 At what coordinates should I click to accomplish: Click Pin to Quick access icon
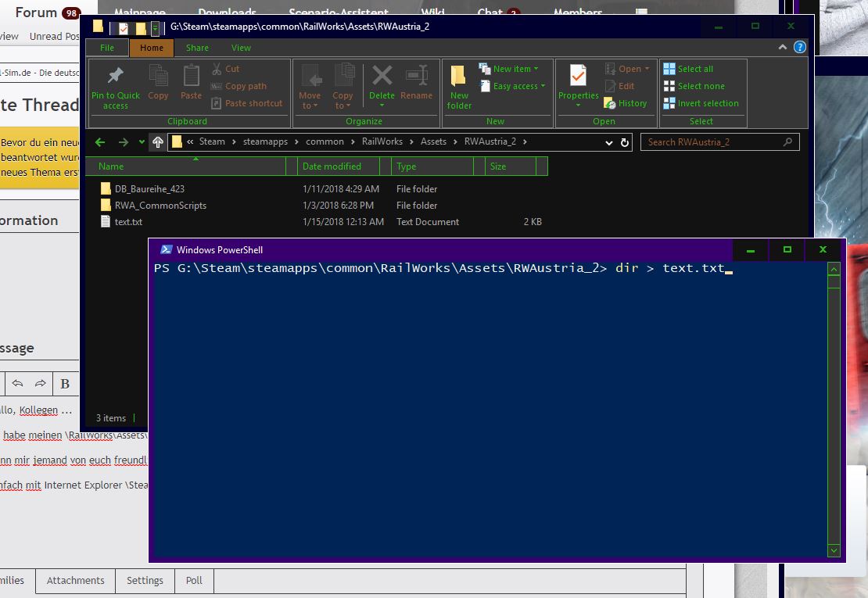click(x=115, y=76)
